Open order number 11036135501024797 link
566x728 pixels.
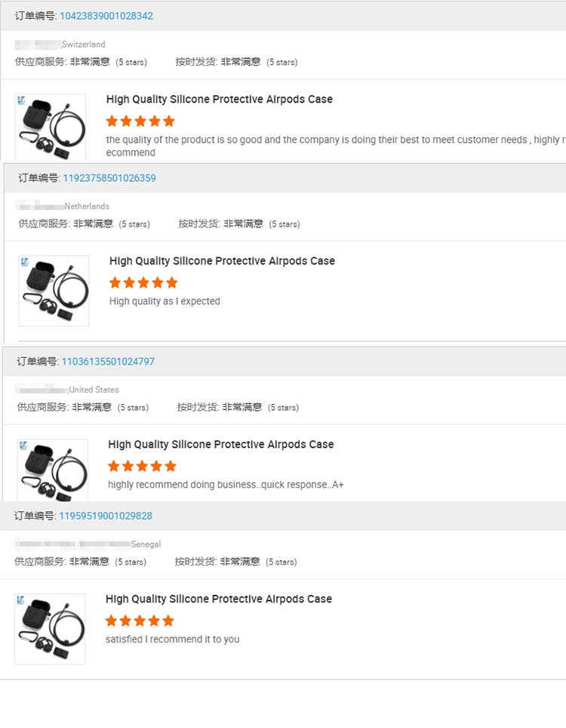108,362
